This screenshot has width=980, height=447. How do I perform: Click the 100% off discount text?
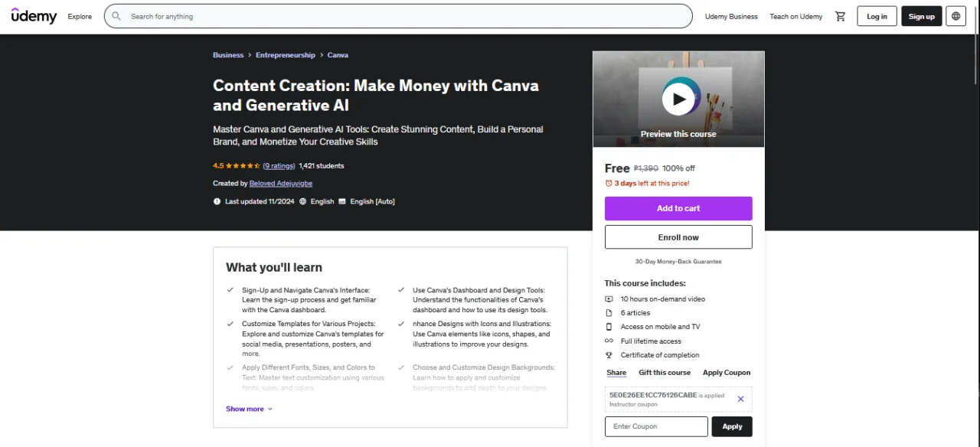click(678, 168)
